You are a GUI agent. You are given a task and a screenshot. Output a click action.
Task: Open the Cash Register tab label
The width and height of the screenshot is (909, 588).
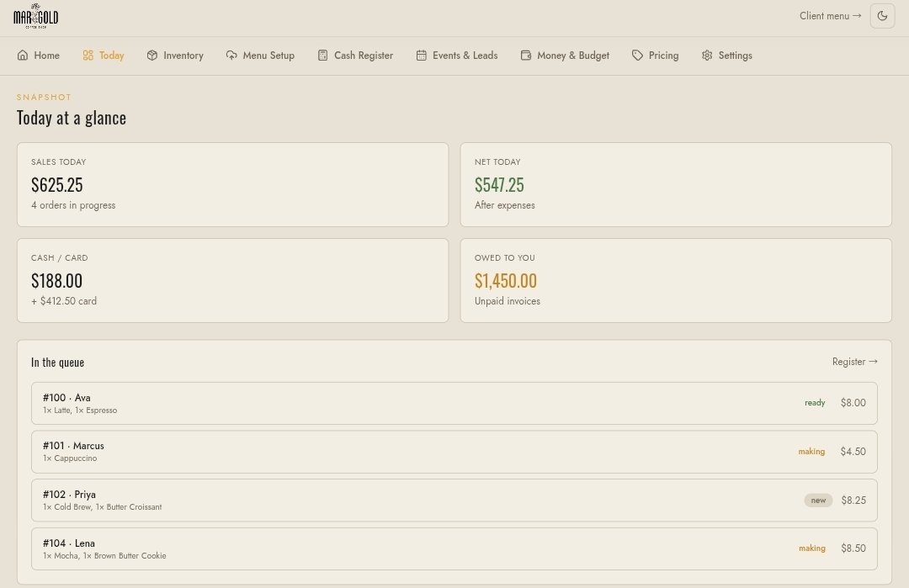coord(364,56)
